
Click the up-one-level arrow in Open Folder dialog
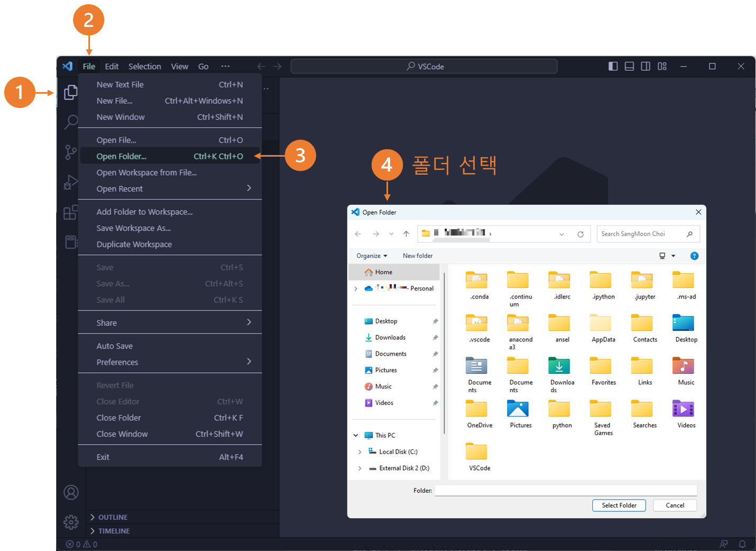406,234
